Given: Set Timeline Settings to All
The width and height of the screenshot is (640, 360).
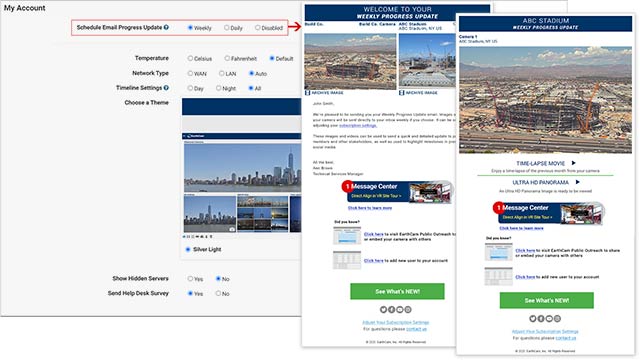Looking at the screenshot, I should click(251, 88).
